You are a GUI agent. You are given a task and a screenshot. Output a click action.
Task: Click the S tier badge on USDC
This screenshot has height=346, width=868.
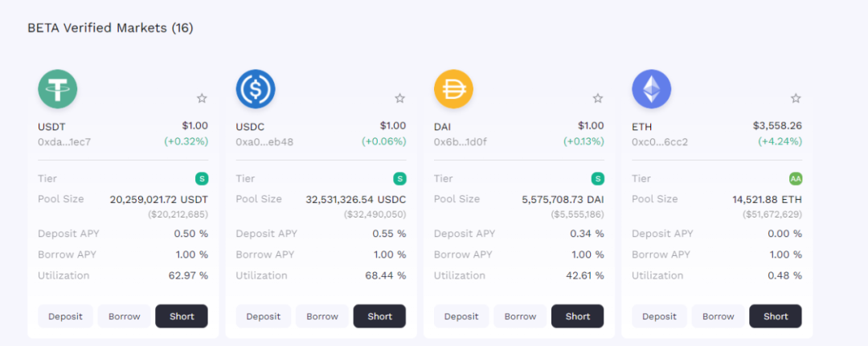399,178
